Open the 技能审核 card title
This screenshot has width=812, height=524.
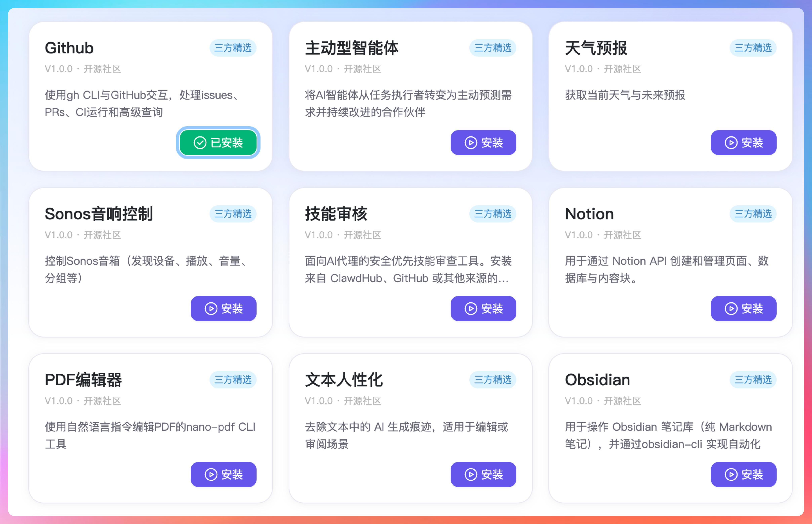pos(336,214)
